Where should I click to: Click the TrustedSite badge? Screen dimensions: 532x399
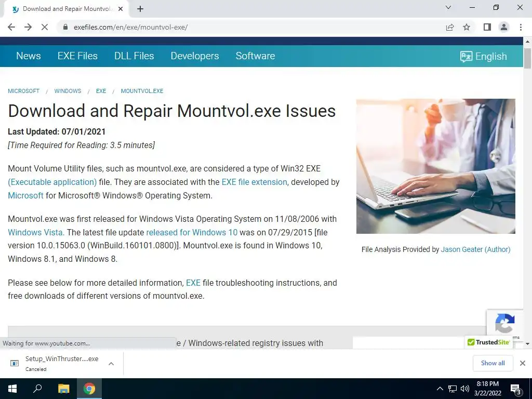point(488,342)
